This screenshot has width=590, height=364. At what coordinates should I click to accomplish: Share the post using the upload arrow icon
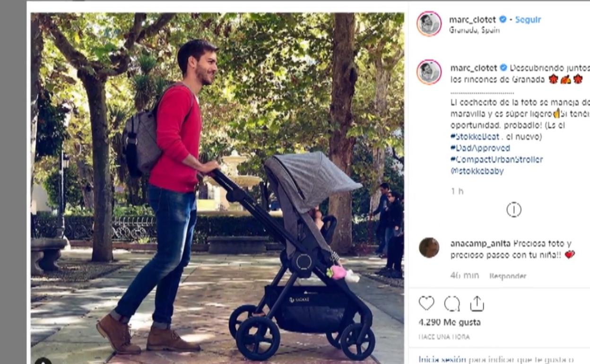477,303
